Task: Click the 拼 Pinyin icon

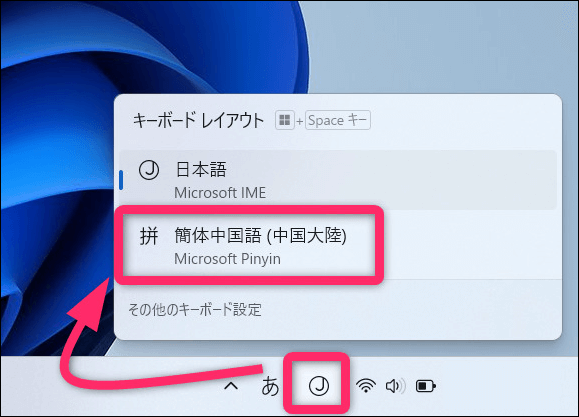Action: click(x=149, y=236)
